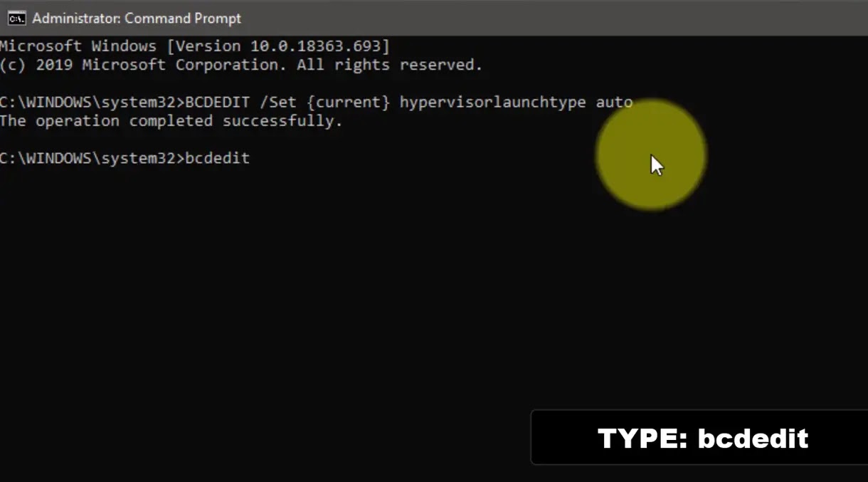Click the 'TYPE: bcdedit' caption box
This screenshot has height=482, width=868.
[701, 438]
